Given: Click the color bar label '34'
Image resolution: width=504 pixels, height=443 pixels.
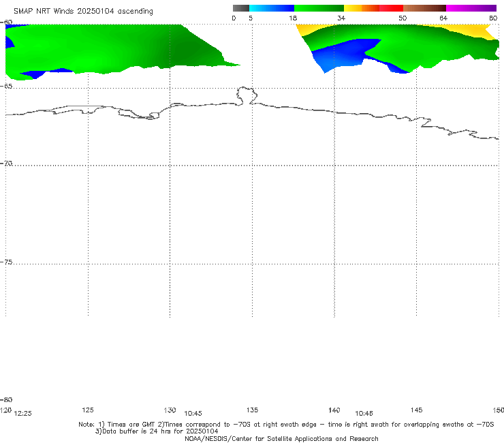Looking at the screenshot, I should pyautogui.click(x=341, y=18).
